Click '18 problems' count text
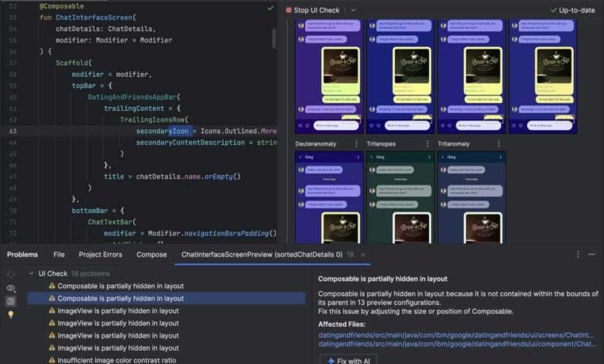The height and width of the screenshot is (364, 604). coord(91,273)
